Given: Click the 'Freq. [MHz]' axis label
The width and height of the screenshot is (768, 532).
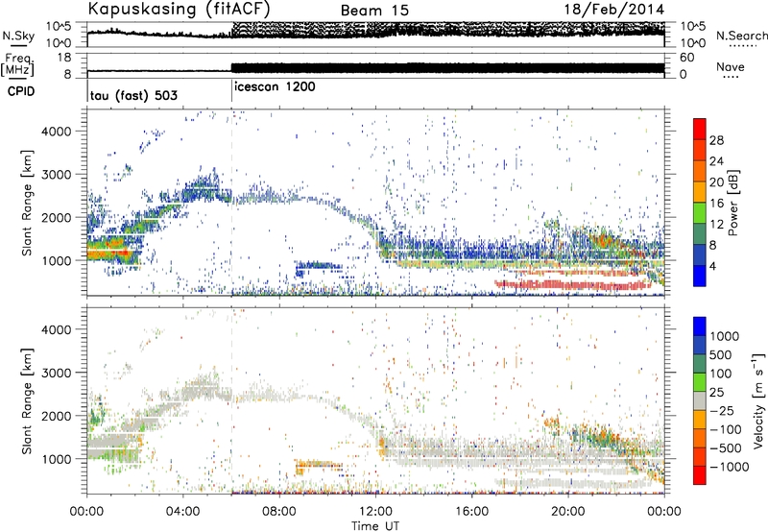Looking at the screenshot, I should tap(18, 65).
